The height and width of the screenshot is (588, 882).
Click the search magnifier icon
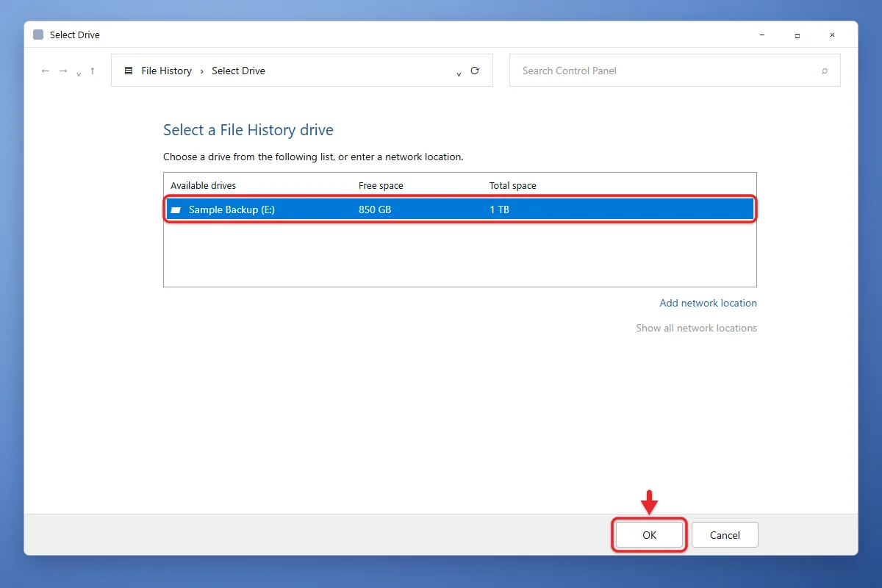click(825, 71)
